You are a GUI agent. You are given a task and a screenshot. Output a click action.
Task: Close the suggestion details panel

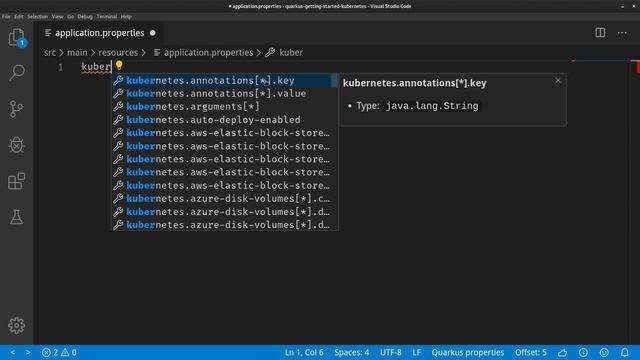point(558,80)
